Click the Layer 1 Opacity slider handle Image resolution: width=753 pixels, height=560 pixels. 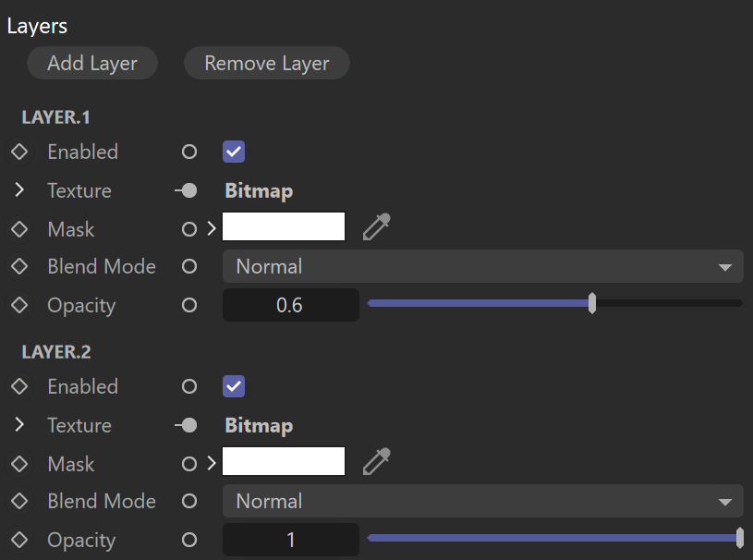pos(592,303)
